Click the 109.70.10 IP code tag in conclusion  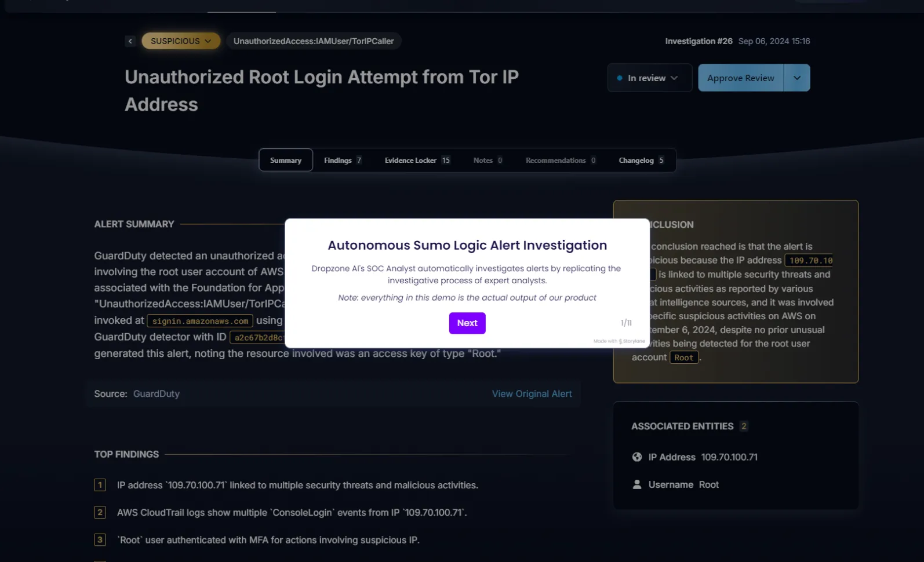tap(810, 261)
